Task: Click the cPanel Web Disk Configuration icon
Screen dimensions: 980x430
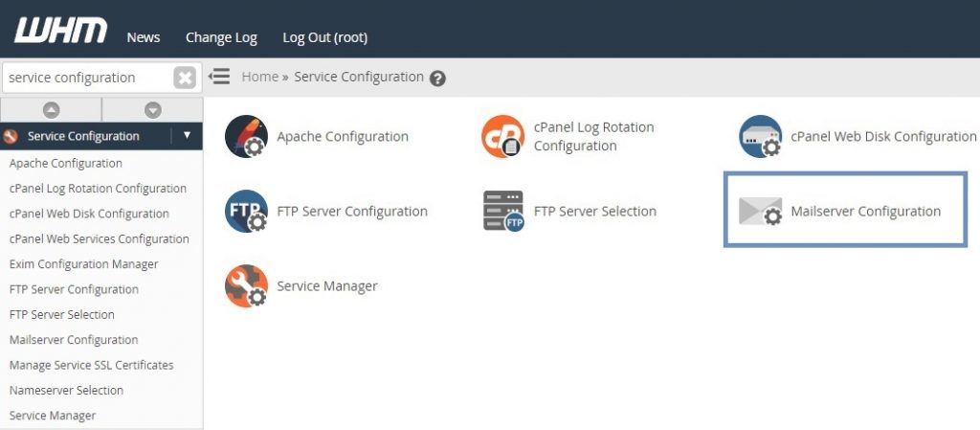Action: click(760, 137)
